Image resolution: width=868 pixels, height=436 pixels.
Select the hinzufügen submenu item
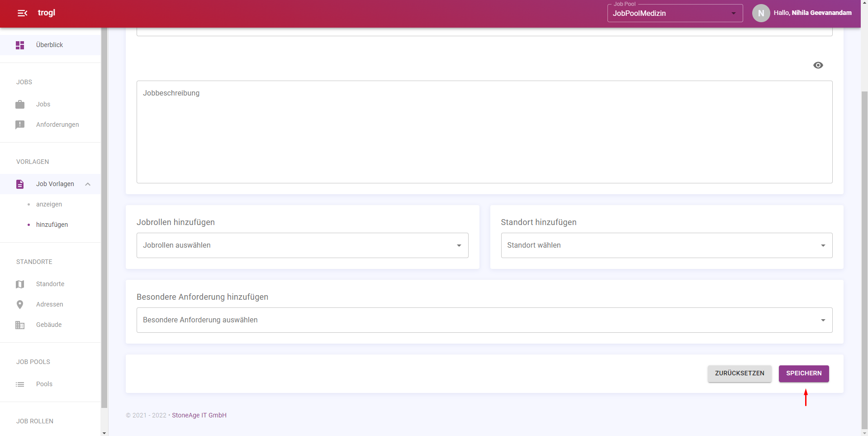(x=52, y=225)
